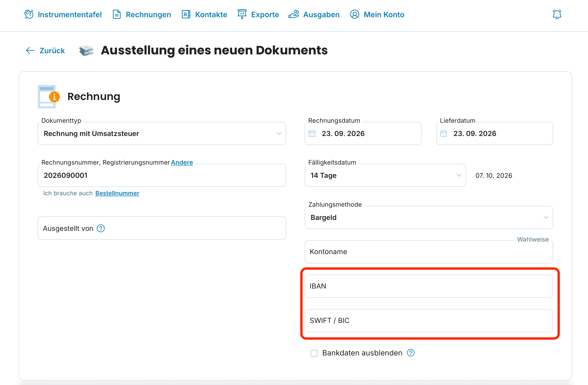
Task: Click the Rechnung section heading
Action: [94, 96]
